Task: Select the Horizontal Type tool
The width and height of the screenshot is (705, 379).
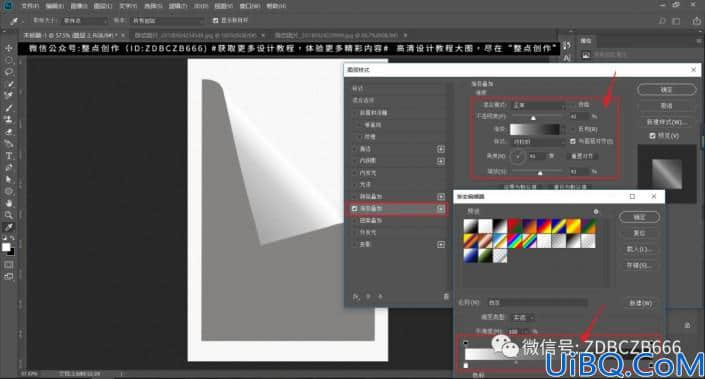Action: (x=9, y=156)
